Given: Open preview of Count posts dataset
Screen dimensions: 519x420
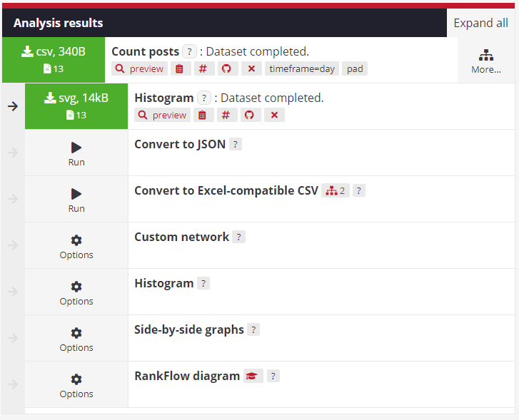Looking at the screenshot, I should (x=140, y=68).
